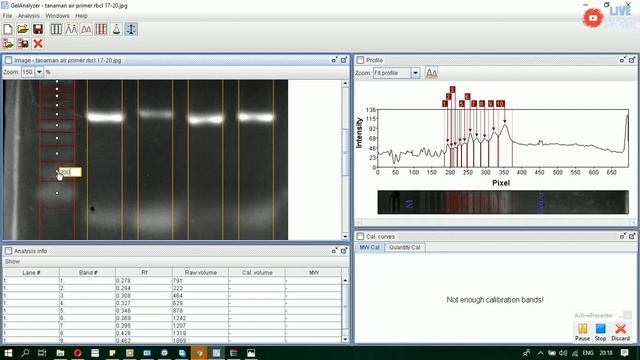
Task: Click the Band # column header
Action: click(x=88, y=272)
